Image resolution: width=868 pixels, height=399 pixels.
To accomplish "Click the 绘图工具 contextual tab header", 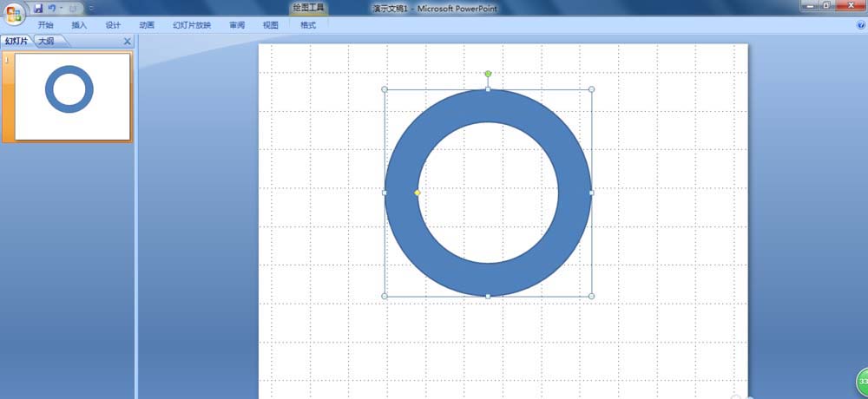I will (309, 8).
